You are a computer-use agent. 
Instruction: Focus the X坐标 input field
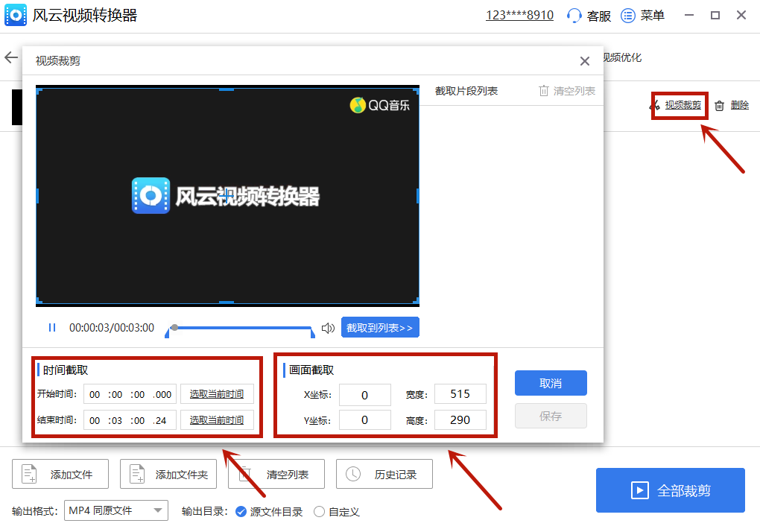pyautogui.click(x=365, y=395)
